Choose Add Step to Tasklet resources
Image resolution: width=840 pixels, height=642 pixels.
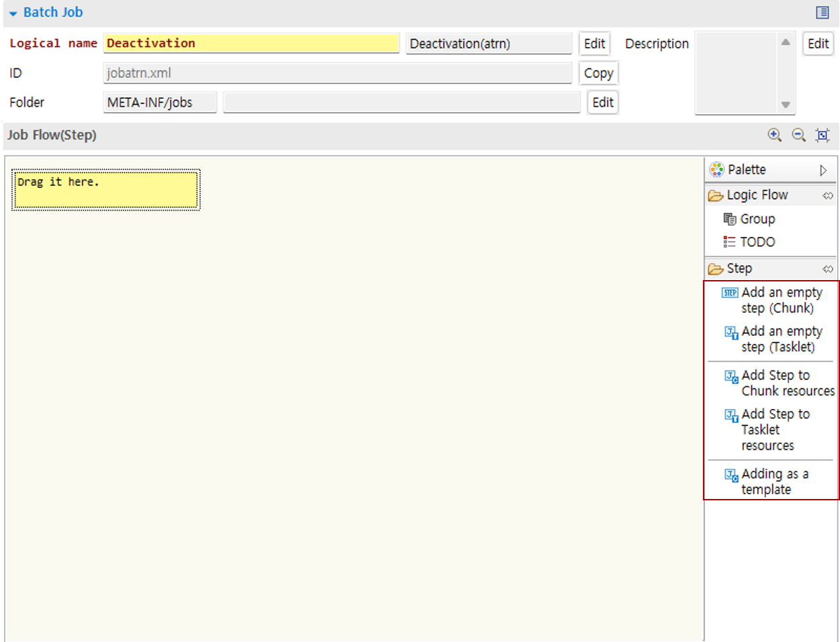774,430
